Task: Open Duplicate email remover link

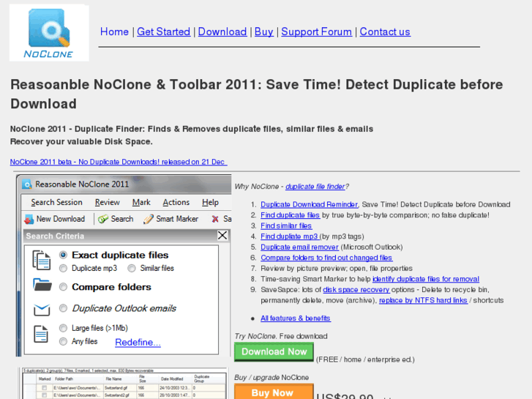Action: [x=299, y=247]
